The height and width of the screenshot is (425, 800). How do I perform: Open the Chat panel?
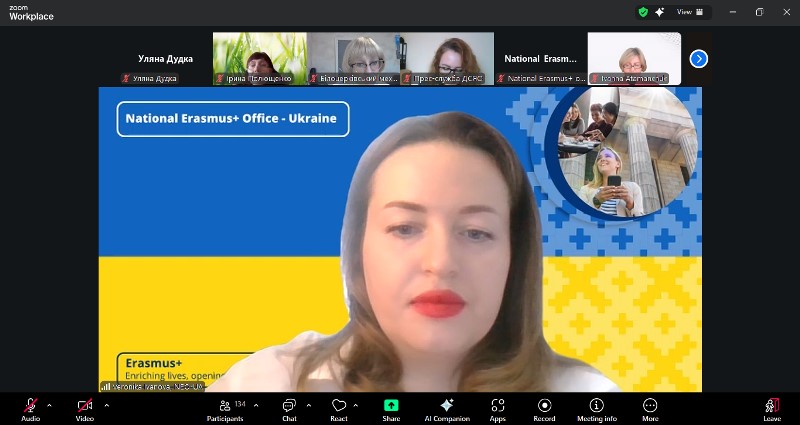289,406
